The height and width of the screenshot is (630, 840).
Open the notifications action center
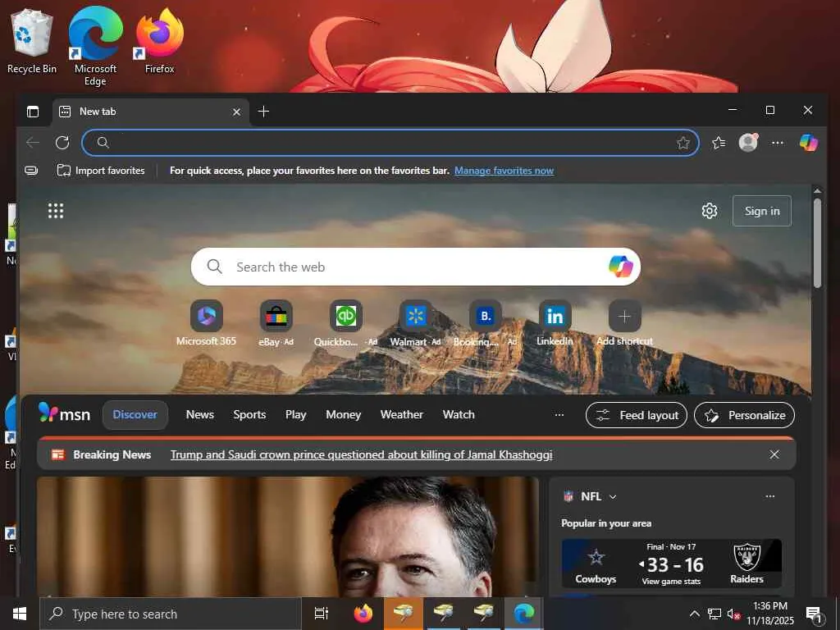(814, 615)
